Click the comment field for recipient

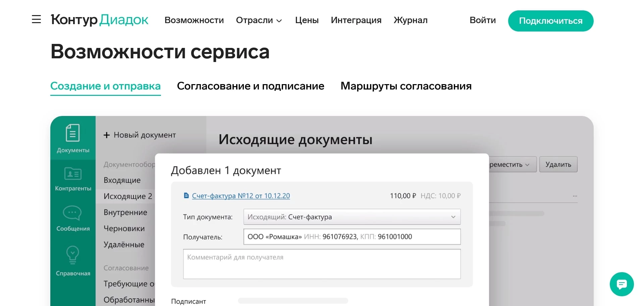pos(322,264)
